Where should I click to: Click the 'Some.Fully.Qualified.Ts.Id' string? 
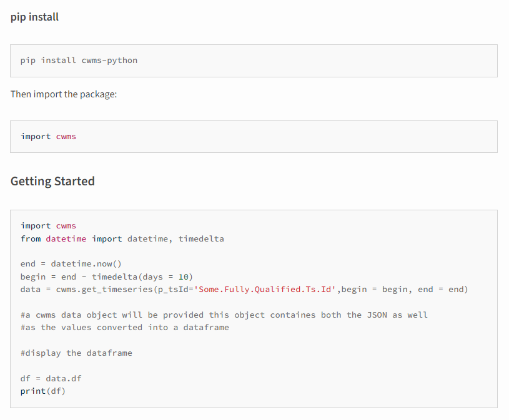point(265,290)
